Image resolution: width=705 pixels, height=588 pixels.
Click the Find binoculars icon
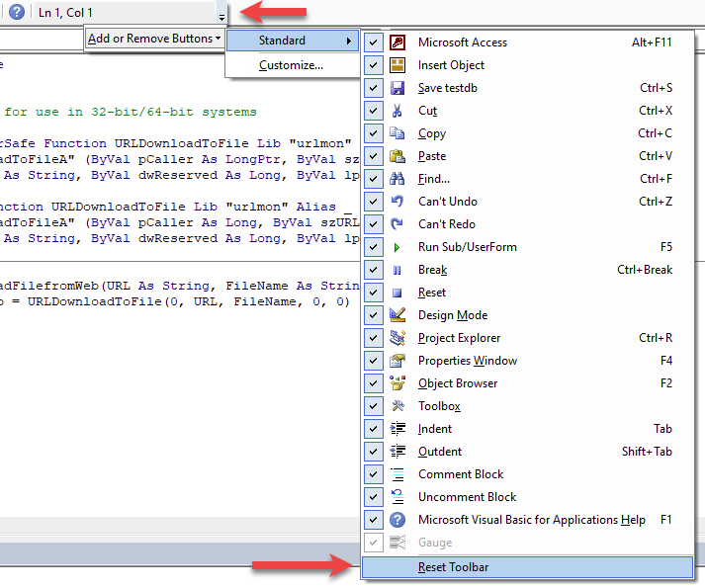point(397,179)
